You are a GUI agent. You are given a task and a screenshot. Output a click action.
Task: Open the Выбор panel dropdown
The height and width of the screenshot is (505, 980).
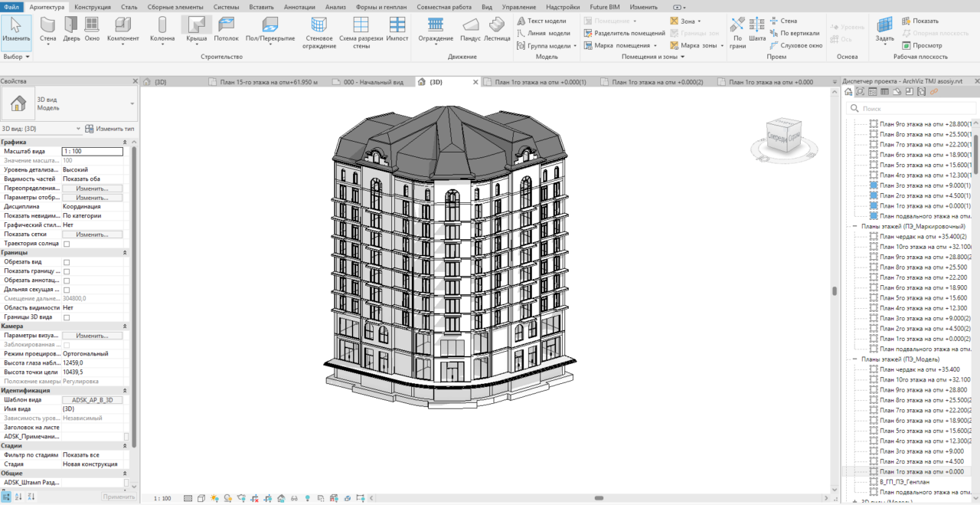(16, 57)
